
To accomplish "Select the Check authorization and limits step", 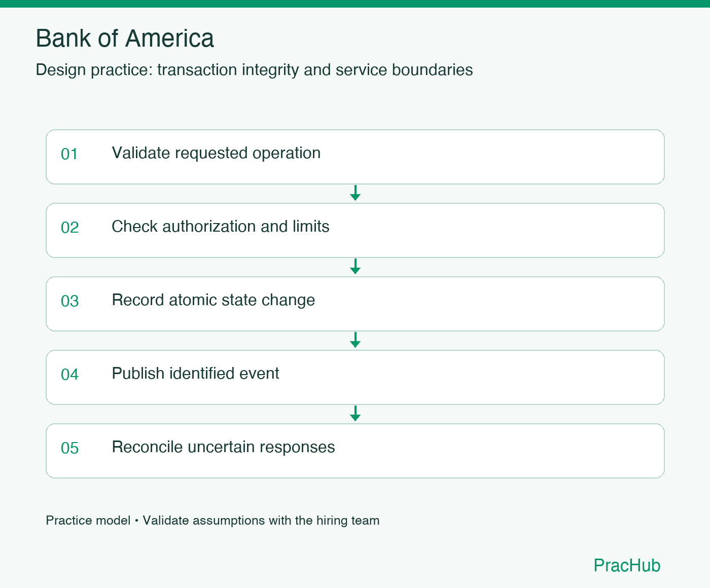I will (x=355, y=230).
